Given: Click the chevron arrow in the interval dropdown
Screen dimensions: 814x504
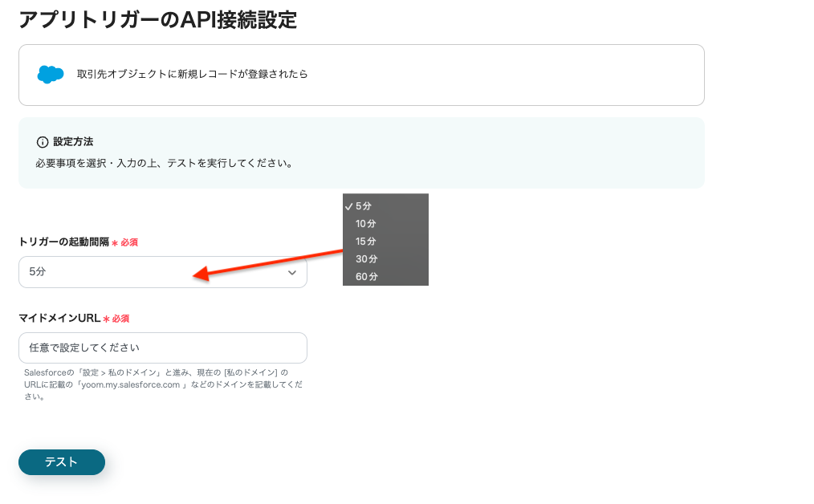Looking at the screenshot, I should tap(292, 273).
